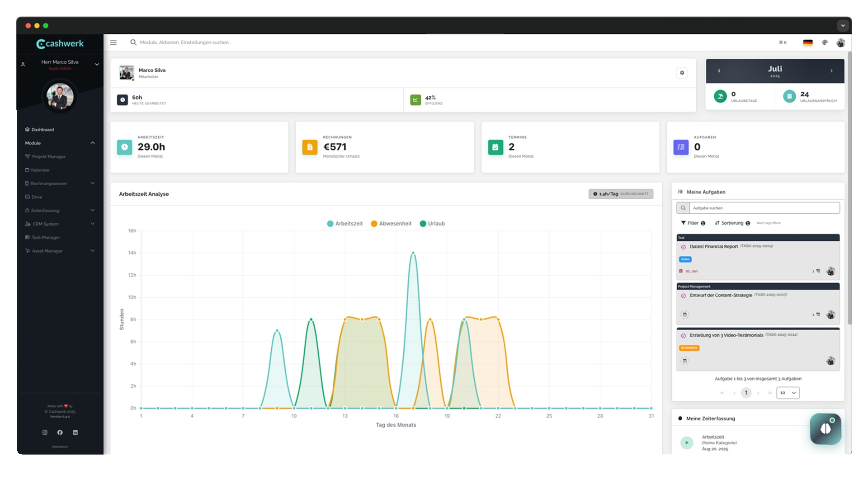Start the Arbeitszeit timer with the play button
Image resolution: width=868 pixels, height=488 pixels.
tap(686, 442)
